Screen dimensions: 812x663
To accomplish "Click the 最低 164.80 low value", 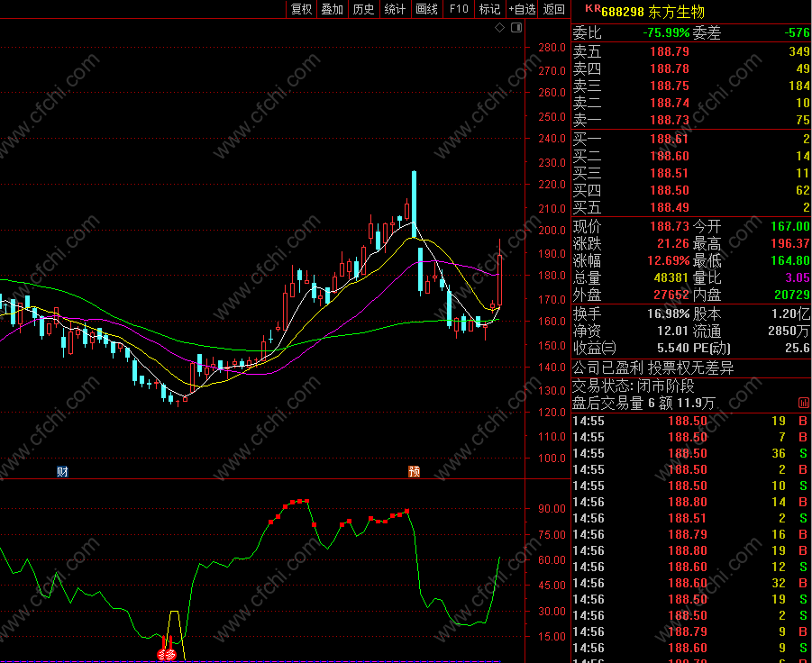I will pyautogui.click(x=789, y=260).
